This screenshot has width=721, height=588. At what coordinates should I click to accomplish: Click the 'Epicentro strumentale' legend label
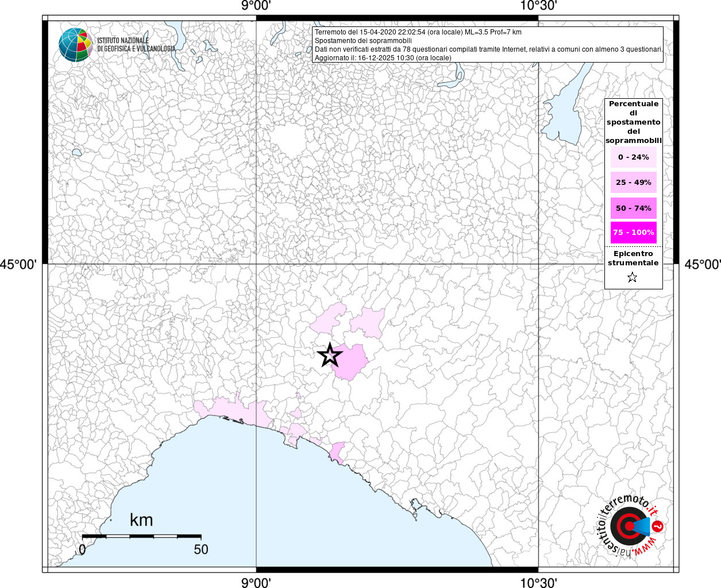(633, 258)
